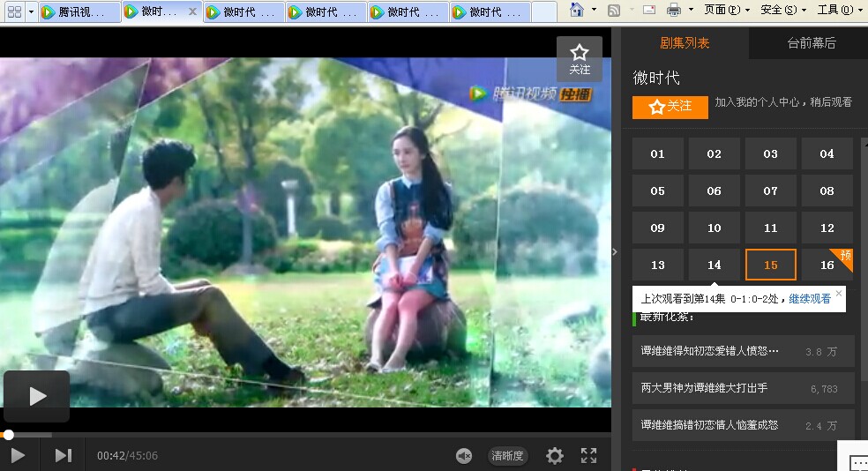The height and width of the screenshot is (471, 868).
Task: Collapse the episode side panel arrow
Action: point(615,252)
